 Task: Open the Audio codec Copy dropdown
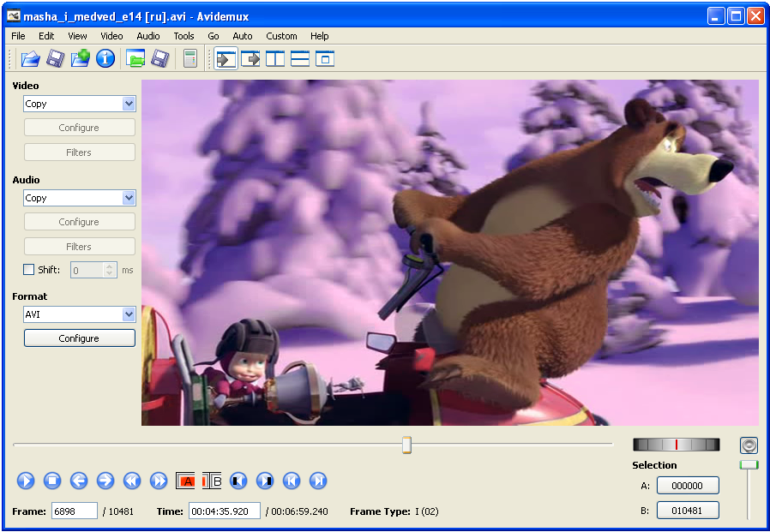pyautogui.click(x=80, y=198)
